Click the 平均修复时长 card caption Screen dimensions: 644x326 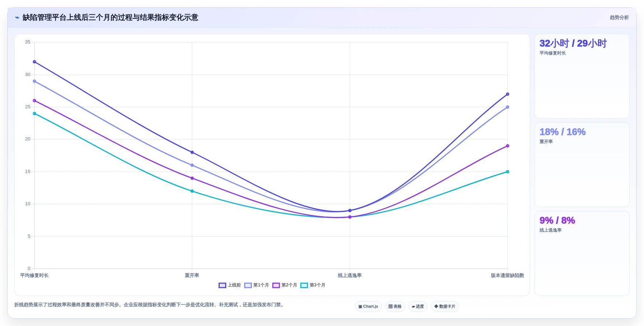[552, 53]
